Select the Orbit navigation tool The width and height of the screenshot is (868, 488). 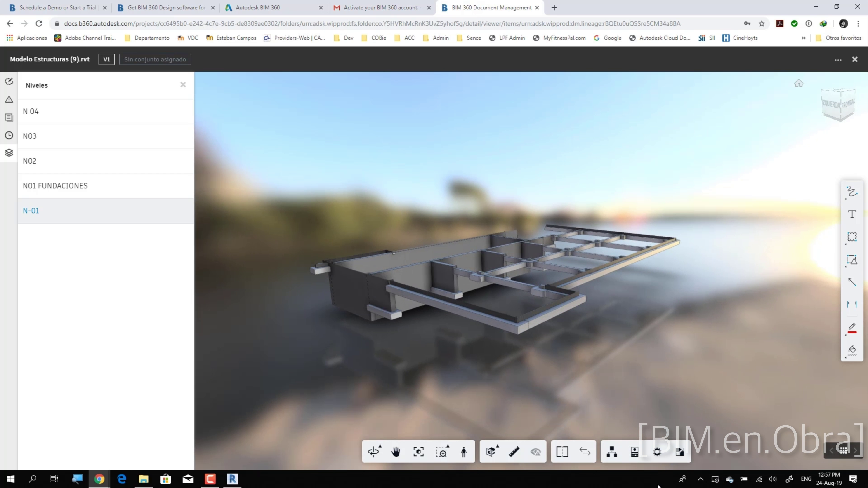pos(373,452)
